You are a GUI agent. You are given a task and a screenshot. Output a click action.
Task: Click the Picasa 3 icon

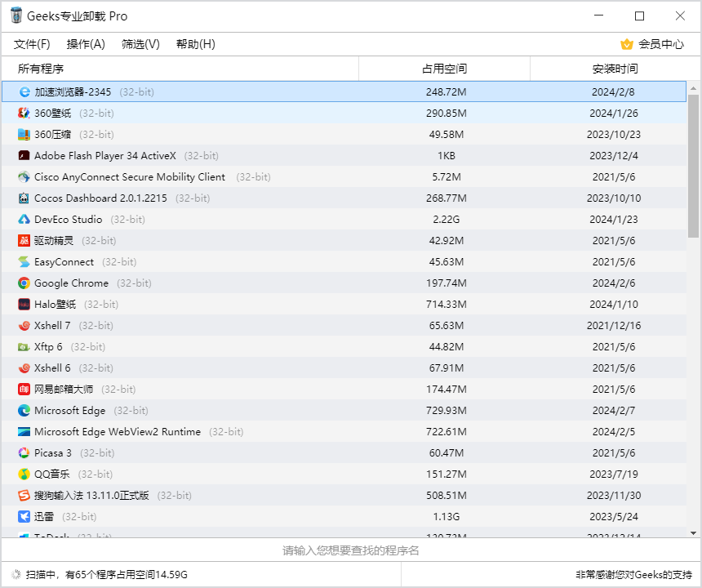click(24, 453)
